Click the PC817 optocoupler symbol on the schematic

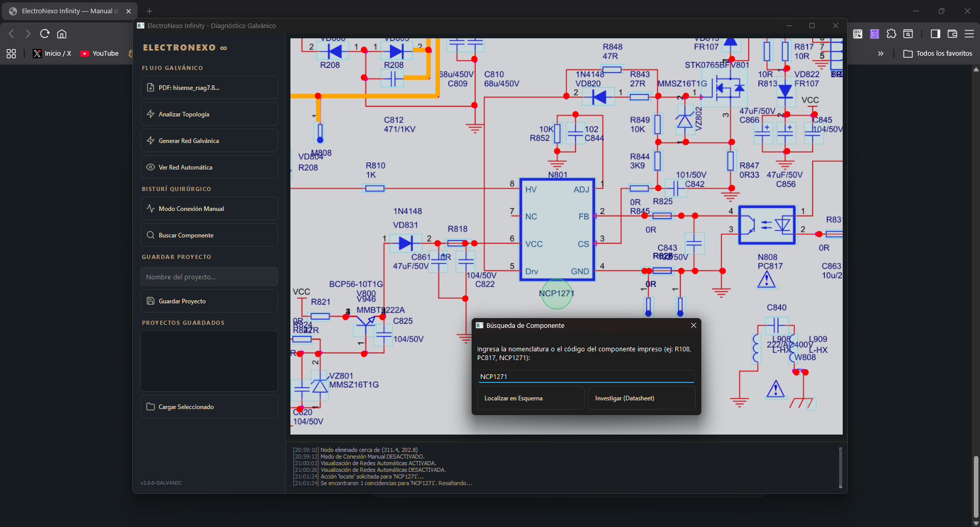[767, 225]
